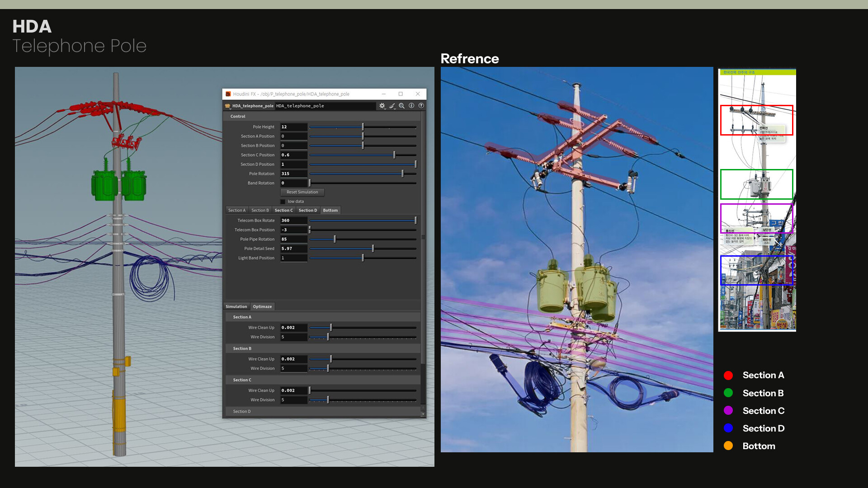The image size is (868, 488).
Task: Click the Control folder header
Action: [x=322, y=117]
